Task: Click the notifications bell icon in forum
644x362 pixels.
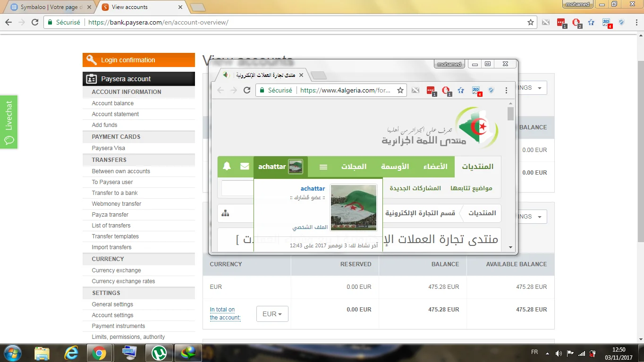Action: click(x=227, y=167)
